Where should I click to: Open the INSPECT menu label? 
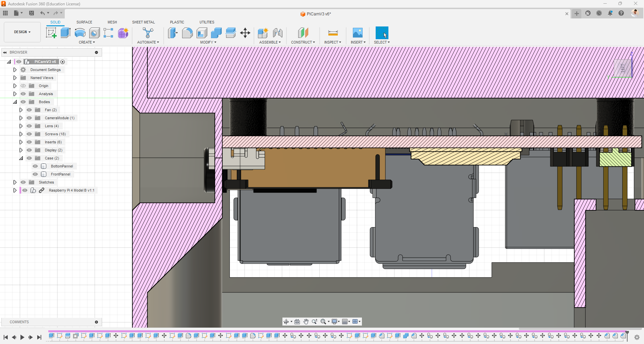[x=332, y=42]
